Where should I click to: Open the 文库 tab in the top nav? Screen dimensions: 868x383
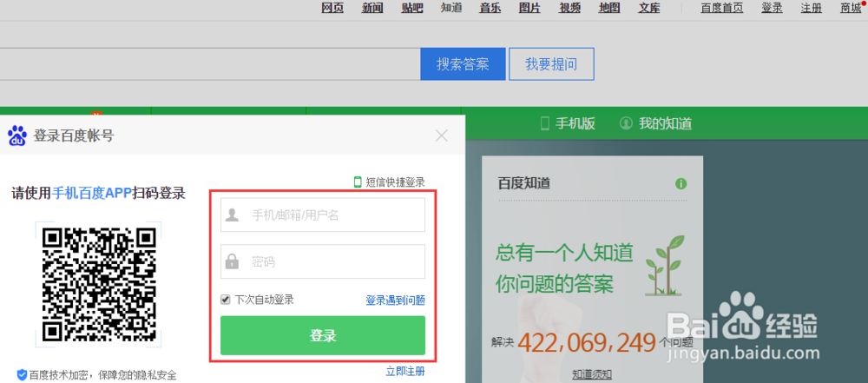coord(648,8)
